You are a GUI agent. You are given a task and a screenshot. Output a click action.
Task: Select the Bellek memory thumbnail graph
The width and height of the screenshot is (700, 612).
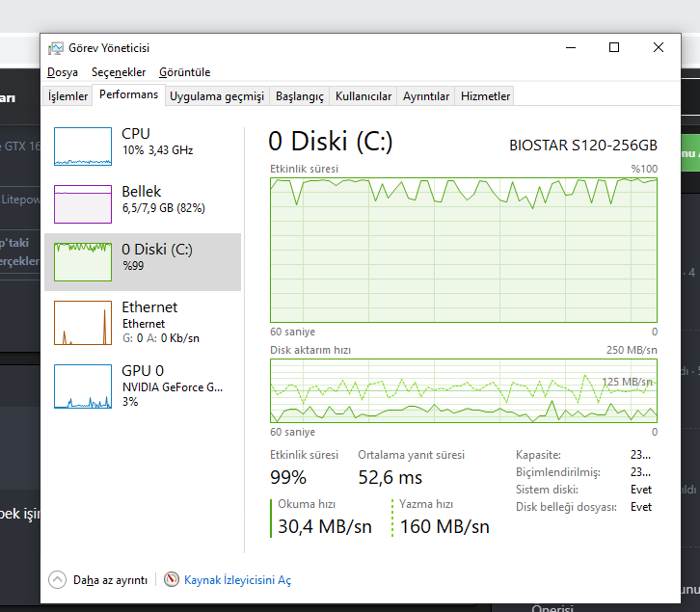tap(83, 203)
